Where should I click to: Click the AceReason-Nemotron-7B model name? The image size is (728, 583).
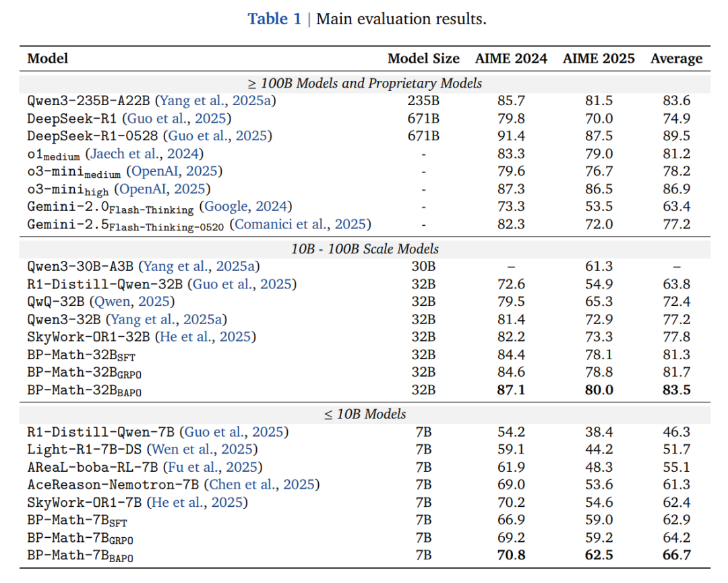[x=113, y=485]
